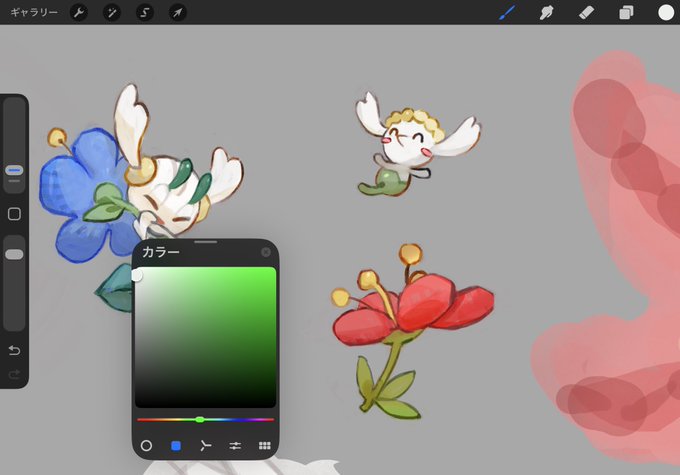Select the Brush tool
The height and width of the screenshot is (475, 680).
click(x=507, y=13)
